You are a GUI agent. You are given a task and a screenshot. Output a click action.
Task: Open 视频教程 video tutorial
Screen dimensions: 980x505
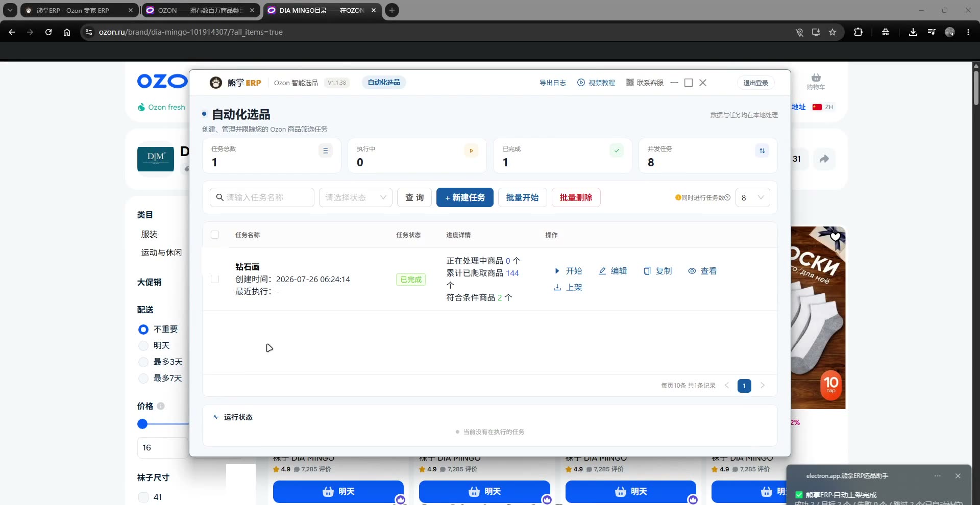(x=596, y=83)
